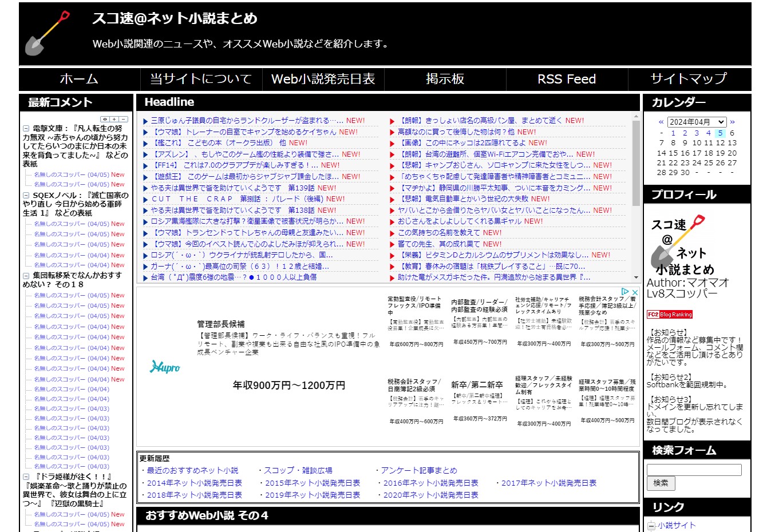Select calendar date 5

[720, 133]
